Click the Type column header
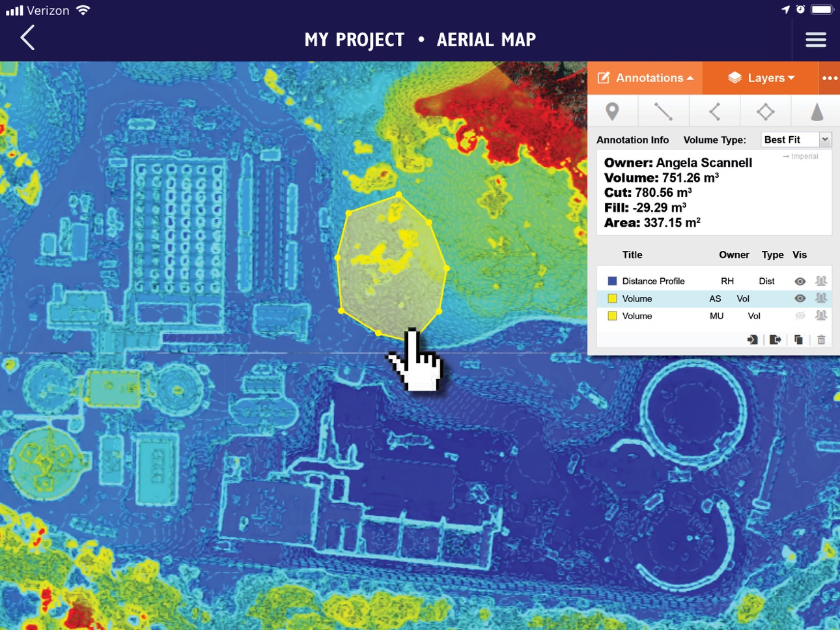 772,255
